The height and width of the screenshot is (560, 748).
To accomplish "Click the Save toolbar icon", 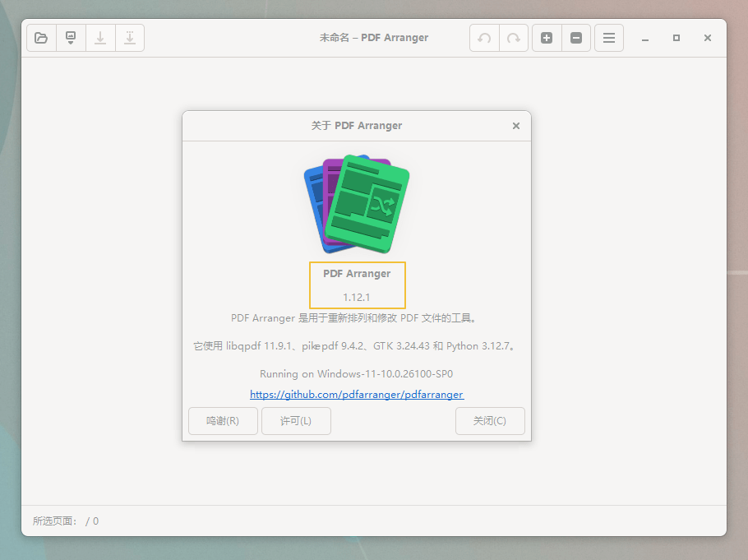I will click(x=100, y=37).
